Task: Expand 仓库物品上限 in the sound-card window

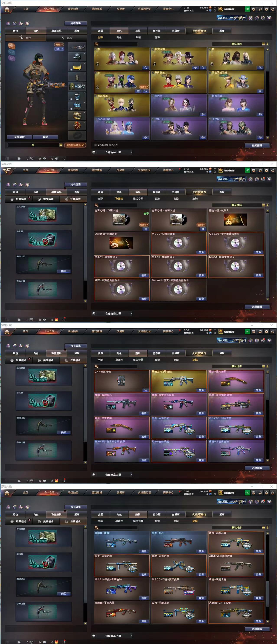Action: pos(113,313)
